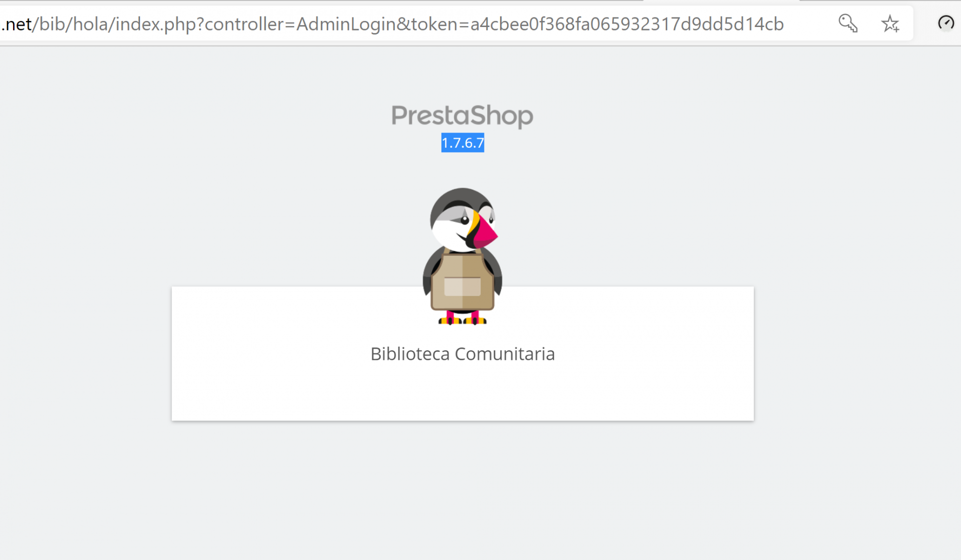Click the highlighted version number 1.7.6.7
The image size is (961, 560).
pyautogui.click(x=462, y=143)
